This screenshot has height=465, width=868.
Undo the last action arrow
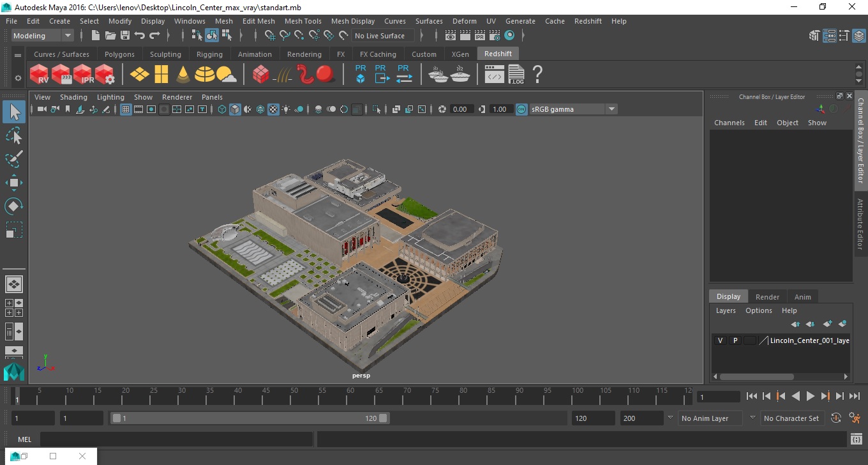click(x=140, y=36)
